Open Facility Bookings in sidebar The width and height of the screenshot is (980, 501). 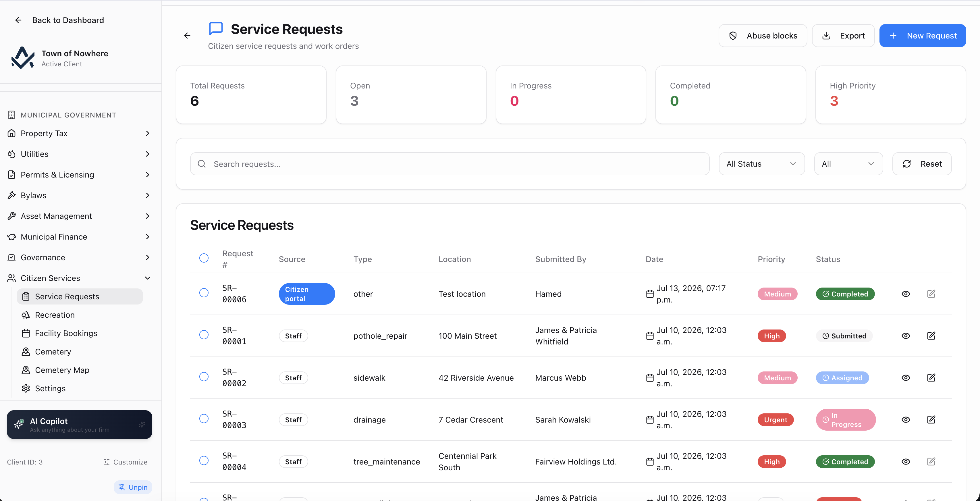(80, 333)
